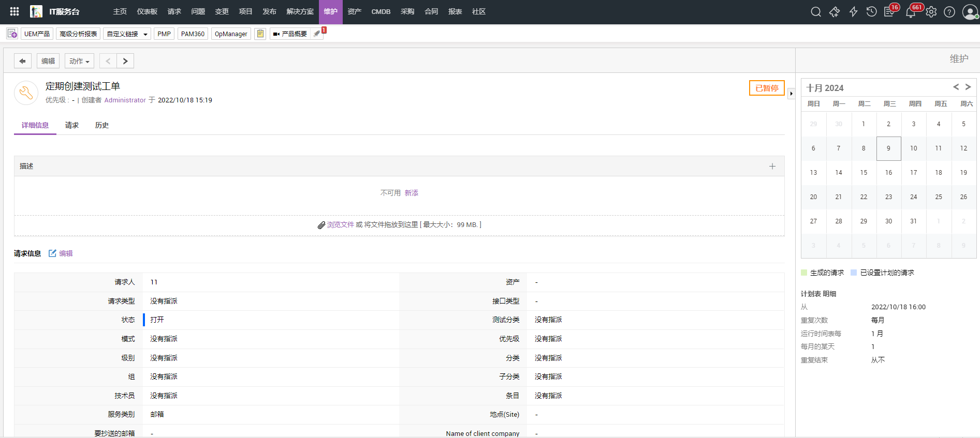Open the 动作 actions dropdown
Viewport: 980px width, 438px height.
coord(79,61)
